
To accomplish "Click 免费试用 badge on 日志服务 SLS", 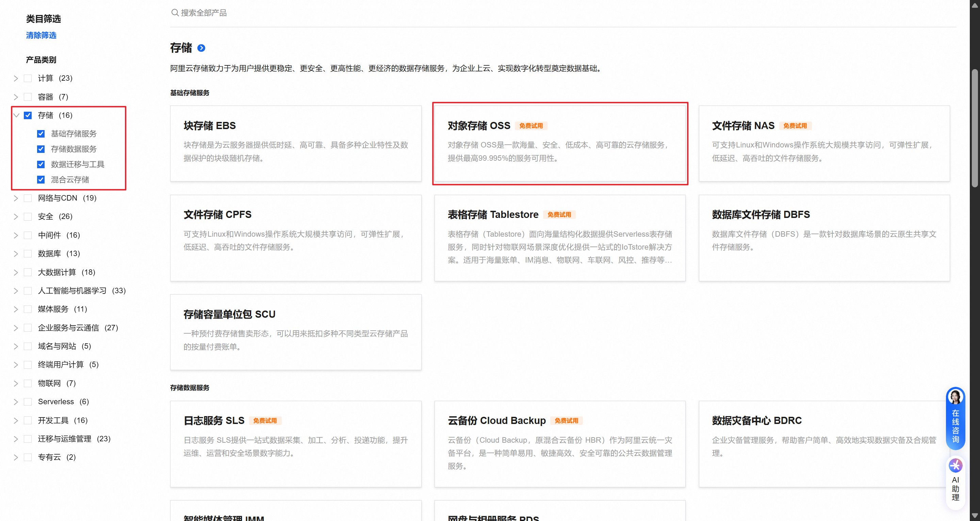I will pyautogui.click(x=265, y=421).
